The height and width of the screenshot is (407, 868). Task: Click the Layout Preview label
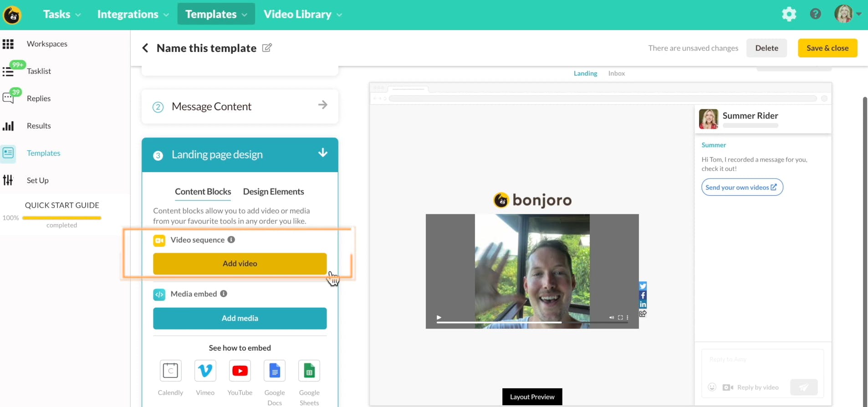coord(532,397)
